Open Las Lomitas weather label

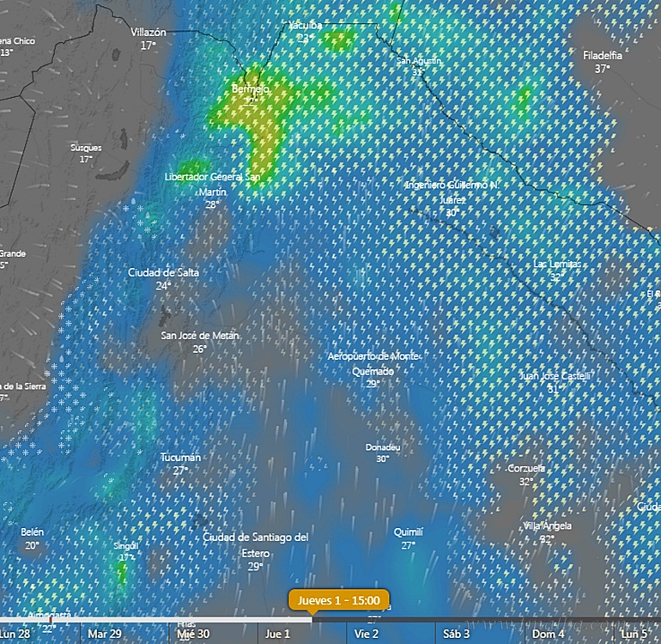pos(557,264)
